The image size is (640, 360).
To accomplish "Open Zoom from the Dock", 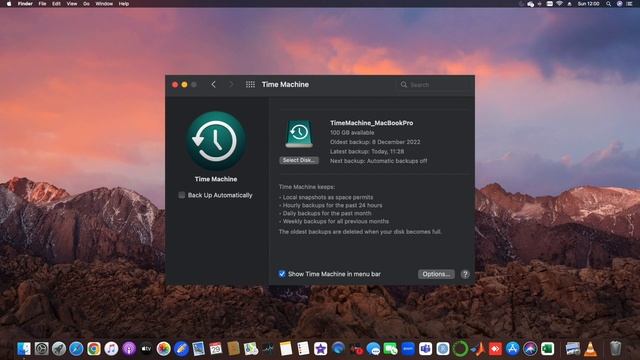I will (408, 349).
